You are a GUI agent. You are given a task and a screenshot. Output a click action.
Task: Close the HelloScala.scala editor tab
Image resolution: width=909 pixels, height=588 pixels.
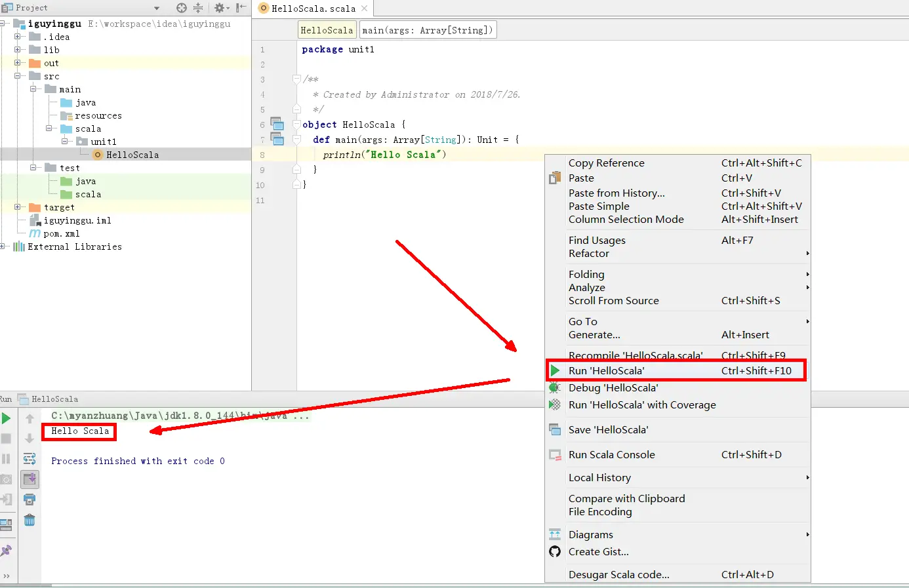[365, 9]
